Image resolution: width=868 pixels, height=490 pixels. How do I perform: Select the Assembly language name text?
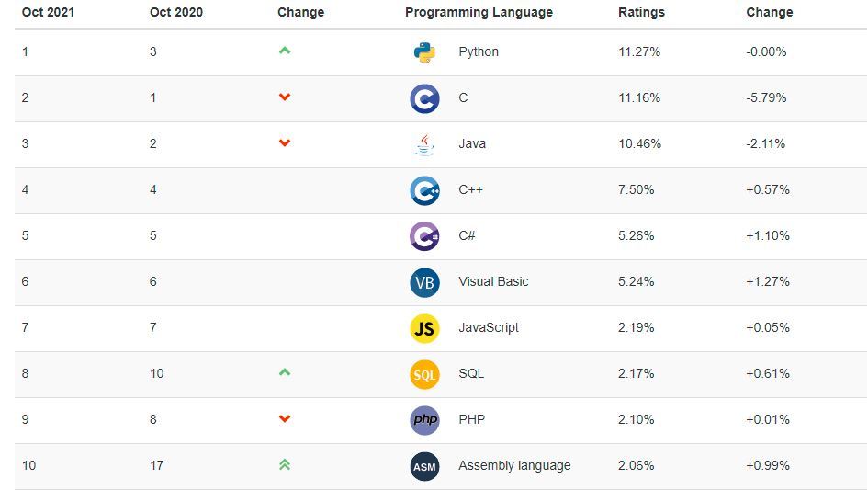point(514,465)
